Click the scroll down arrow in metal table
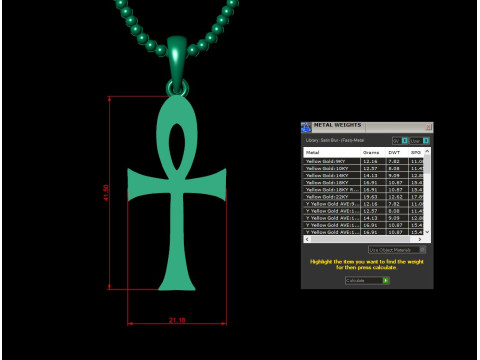The width and height of the screenshot is (480, 360). pos(427,232)
